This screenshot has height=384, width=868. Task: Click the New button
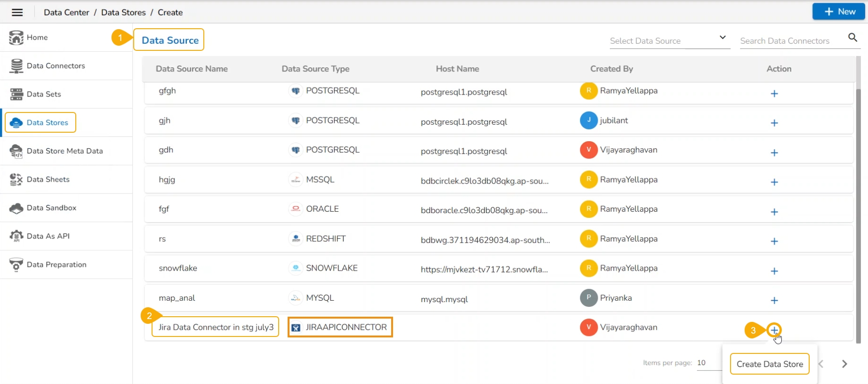tap(838, 12)
